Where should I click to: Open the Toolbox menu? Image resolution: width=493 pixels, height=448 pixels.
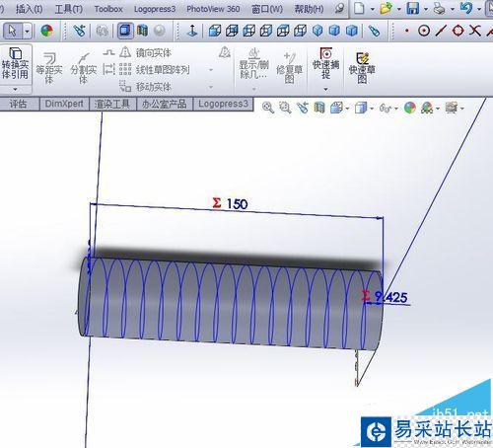click(x=108, y=9)
